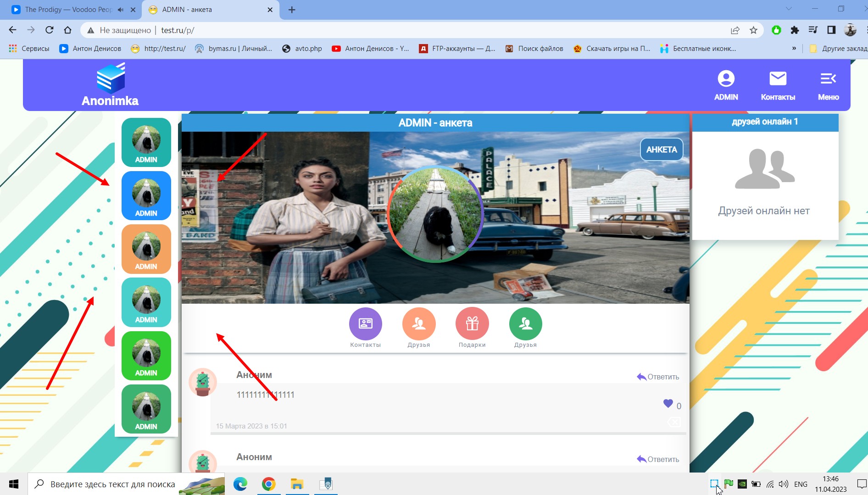Image resolution: width=868 pixels, height=495 pixels.
Task: Open Другие закладки bookmarks folder
Action: pos(839,48)
